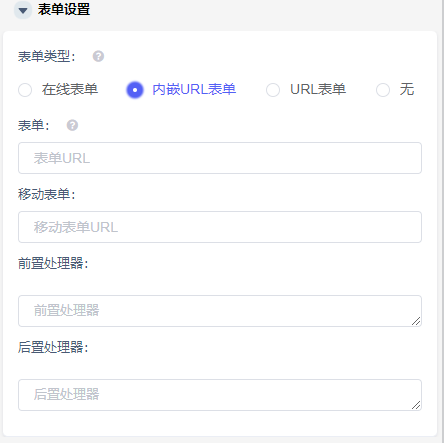Focus the 移动表单URL input field
Viewport: 444px width, 443px height.
[220, 227]
